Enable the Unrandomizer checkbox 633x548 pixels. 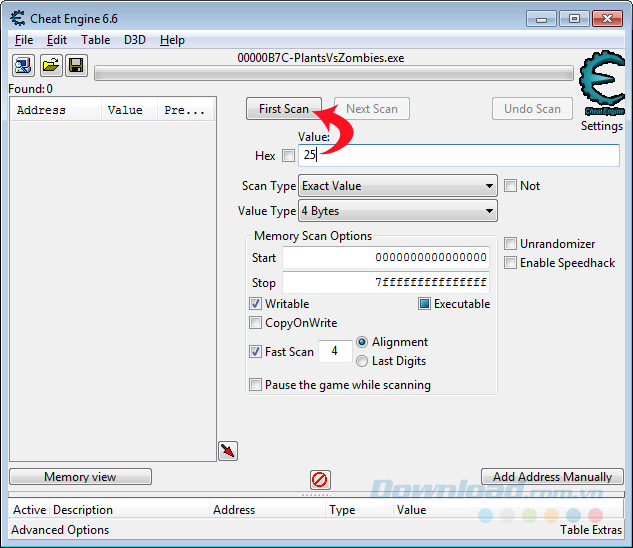click(x=510, y=244)
